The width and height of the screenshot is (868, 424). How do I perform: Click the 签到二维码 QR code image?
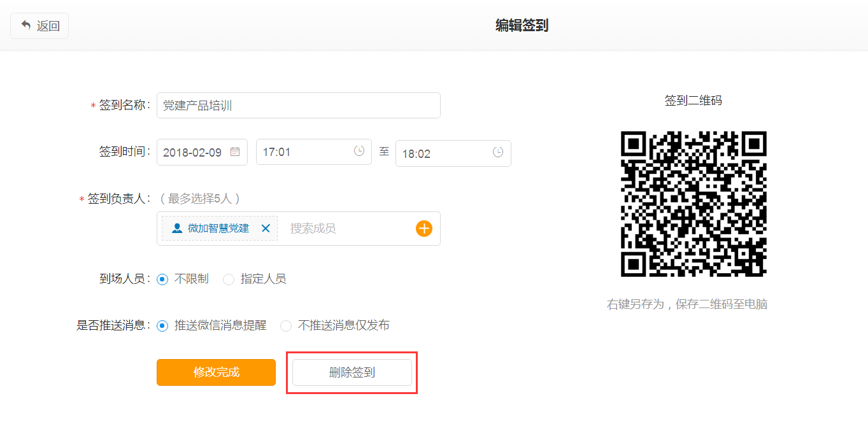(x=694, y=204)
